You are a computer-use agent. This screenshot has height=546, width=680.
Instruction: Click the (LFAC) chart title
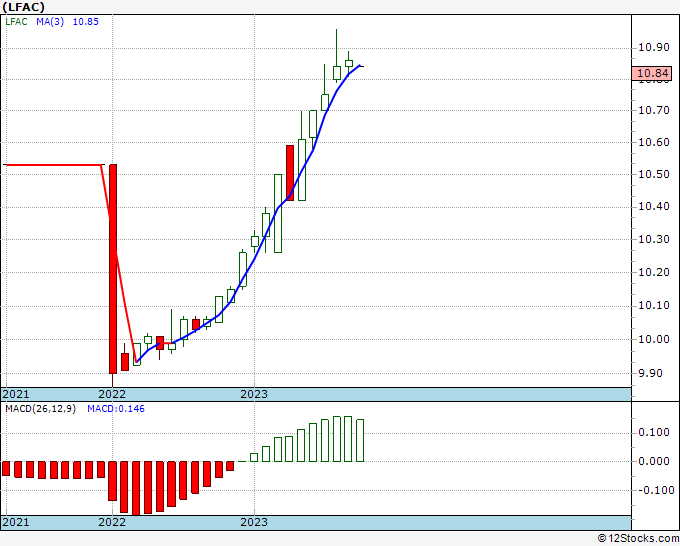[23, 7]
